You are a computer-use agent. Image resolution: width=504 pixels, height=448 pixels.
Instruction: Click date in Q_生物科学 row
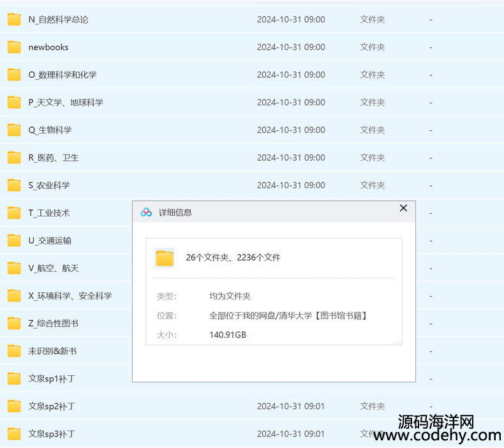[291, 130]
